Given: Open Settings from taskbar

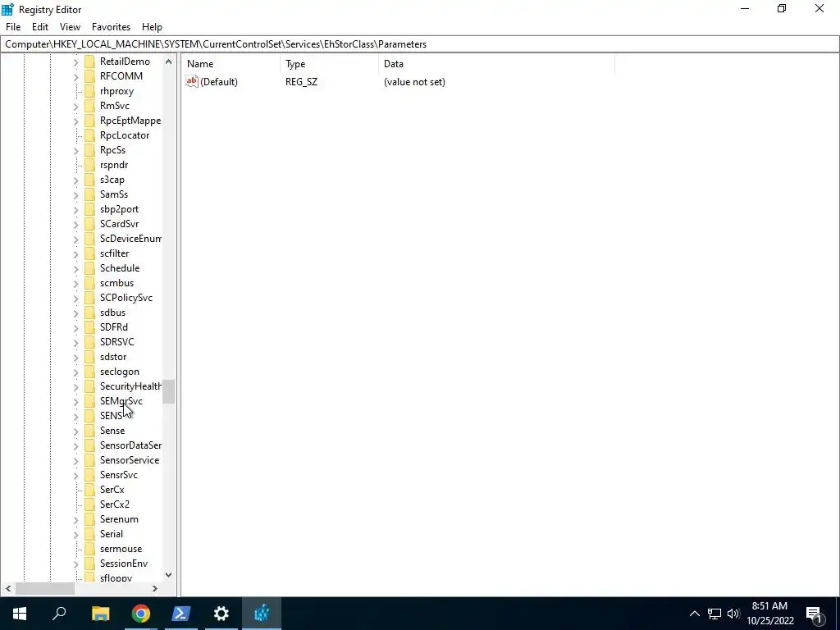Looking at the screenshot, I should [x=221, y=614].
